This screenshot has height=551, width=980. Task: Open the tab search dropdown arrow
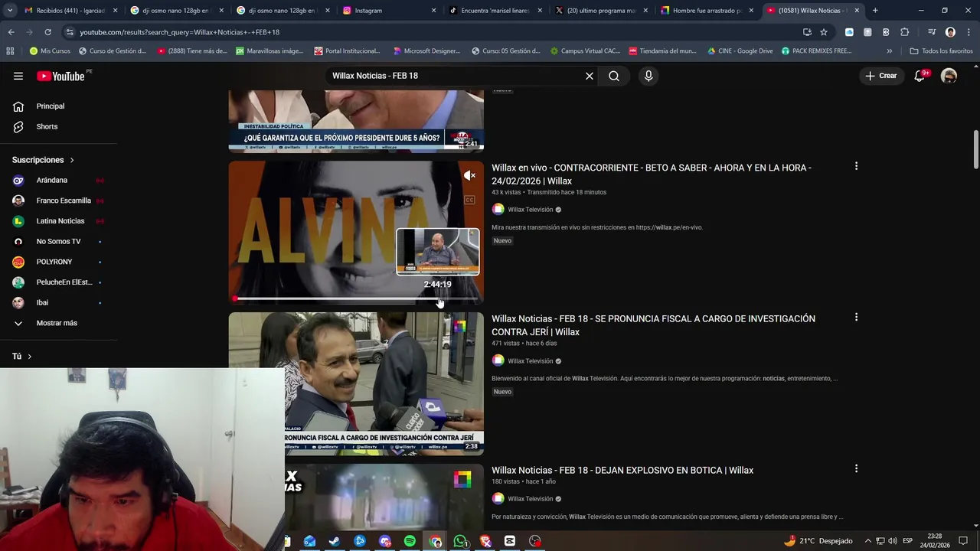coord(9,11)
